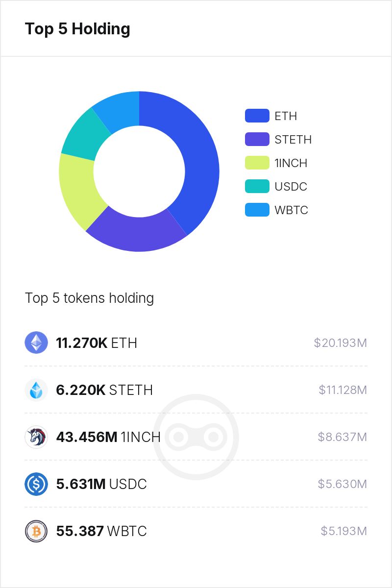
Task: Click the WBTC bitcoin icon
Action: [x=36, y=531]
